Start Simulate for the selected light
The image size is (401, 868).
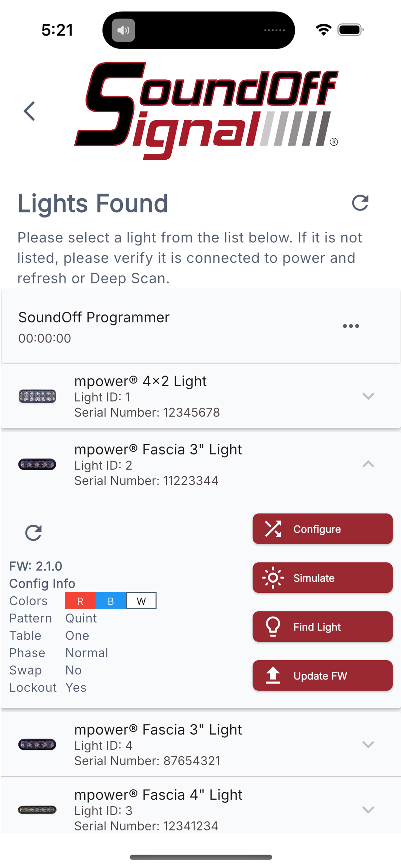[323, 577]
